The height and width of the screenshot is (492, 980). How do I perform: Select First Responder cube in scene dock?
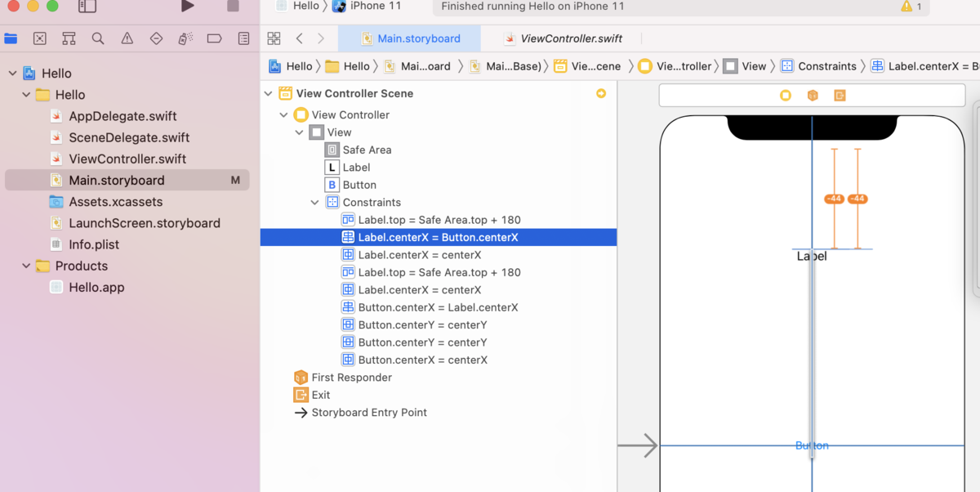[813, 96]
